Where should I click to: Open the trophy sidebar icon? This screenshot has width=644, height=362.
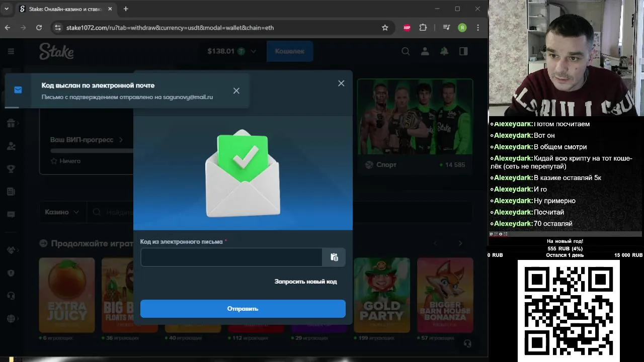click(11, 169)
